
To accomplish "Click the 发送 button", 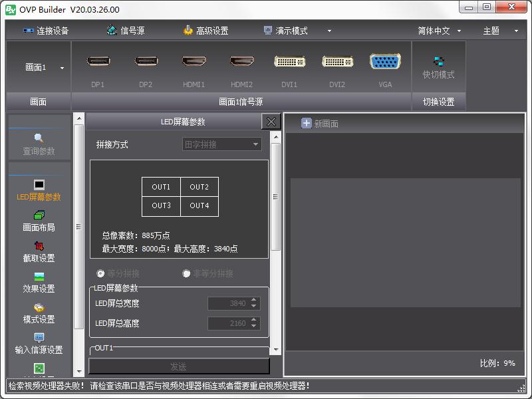I will (x=179, y=366).
